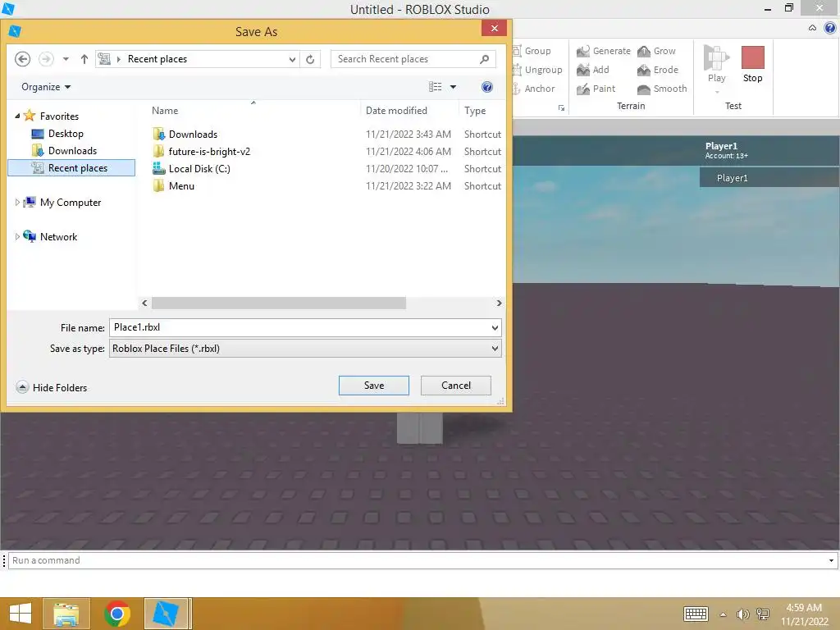This screenshot has height=630, width=840.
Task: Open the Terrain group dialog launcher
Action: coord(561,107)
